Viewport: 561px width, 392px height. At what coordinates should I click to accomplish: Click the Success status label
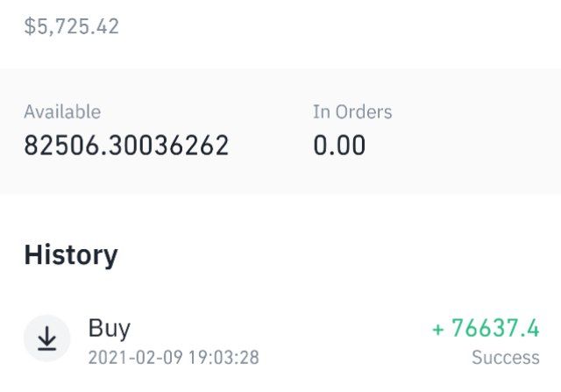point(506,357)
